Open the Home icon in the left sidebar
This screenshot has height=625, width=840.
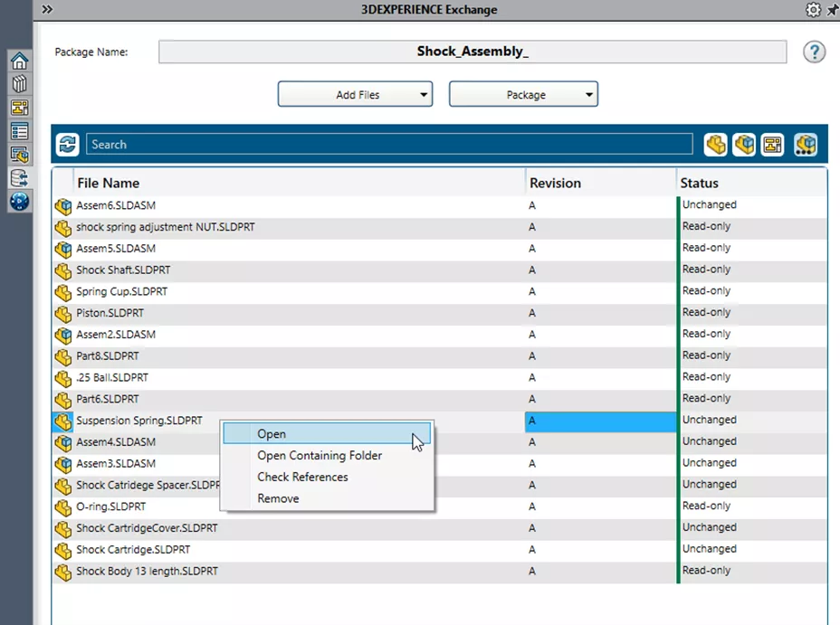click(19, 60)
